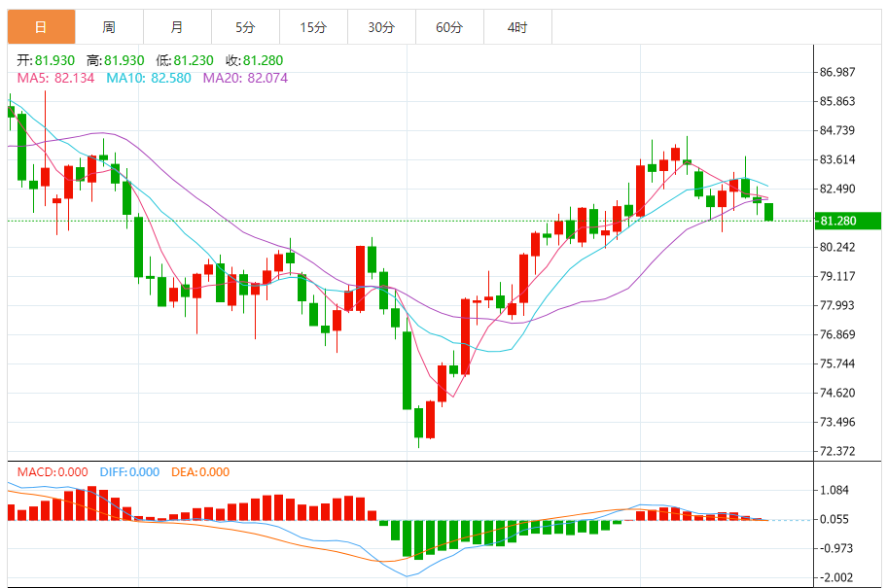Switch to the 周 weekly tab
The width and height of the screenshot is (887, 588).
click(109, 27)
